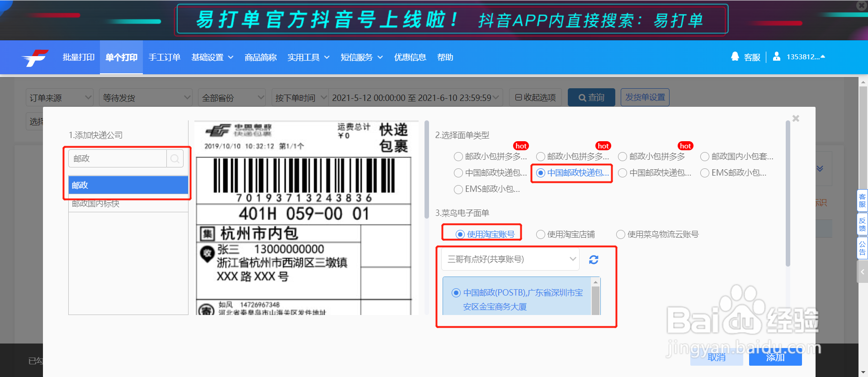Click the postal waybill preview image

tap(307, 218)
